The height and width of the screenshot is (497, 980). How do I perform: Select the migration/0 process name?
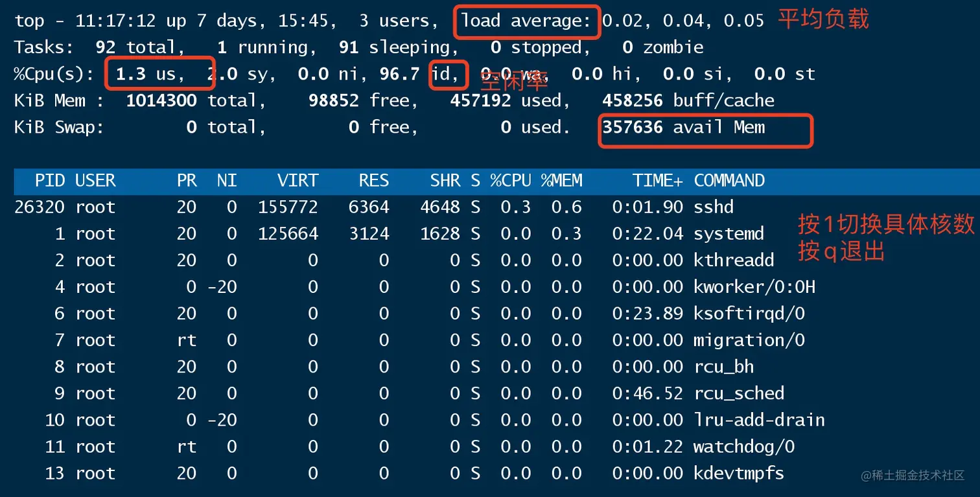click(x=749, y=340)
